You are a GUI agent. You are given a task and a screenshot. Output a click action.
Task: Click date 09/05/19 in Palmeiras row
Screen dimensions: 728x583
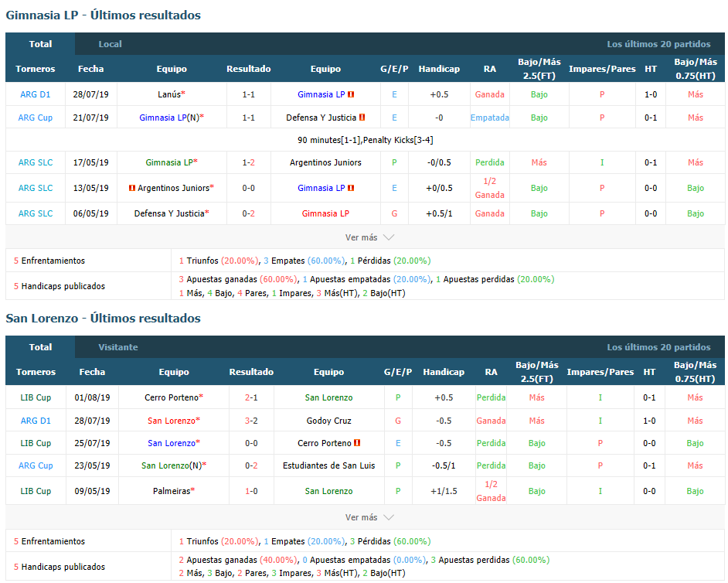coord(93,491)
